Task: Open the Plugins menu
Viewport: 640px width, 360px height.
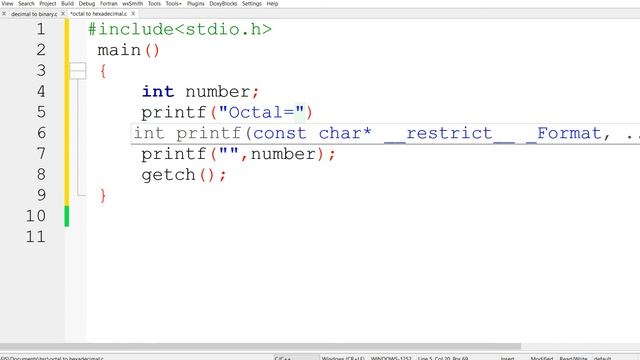Action: point(196,3)
